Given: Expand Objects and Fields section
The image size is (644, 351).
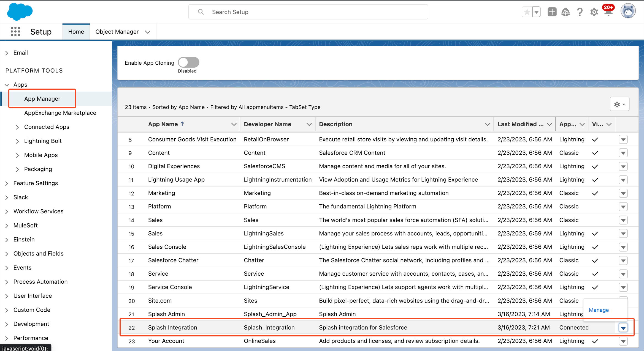Looking at the screenshot, I should [7, 254].
